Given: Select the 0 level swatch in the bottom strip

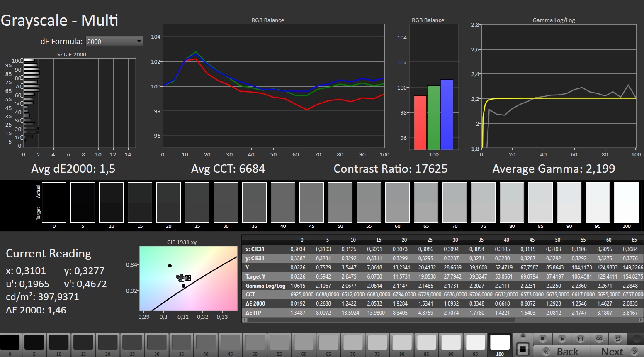Looking at the screenshot, I should coord(10,342).
